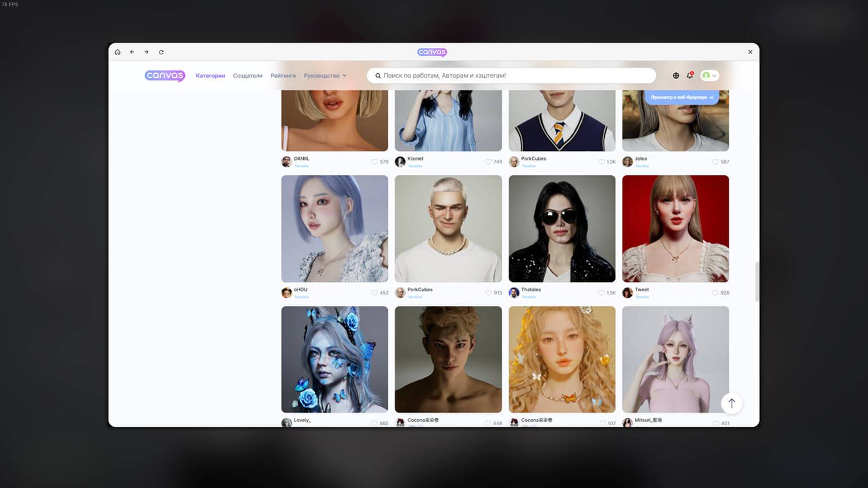The height and width of the screenshot is (488, 868).
Task: Click the home icon in browser toolbar
Action: (117, 52)
